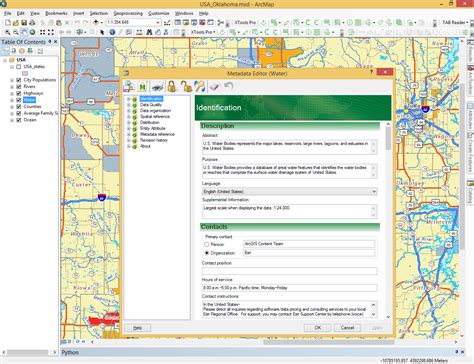Click the Metadata Editor vertical scrollbar thumb
474x364 pixels.
388,138
